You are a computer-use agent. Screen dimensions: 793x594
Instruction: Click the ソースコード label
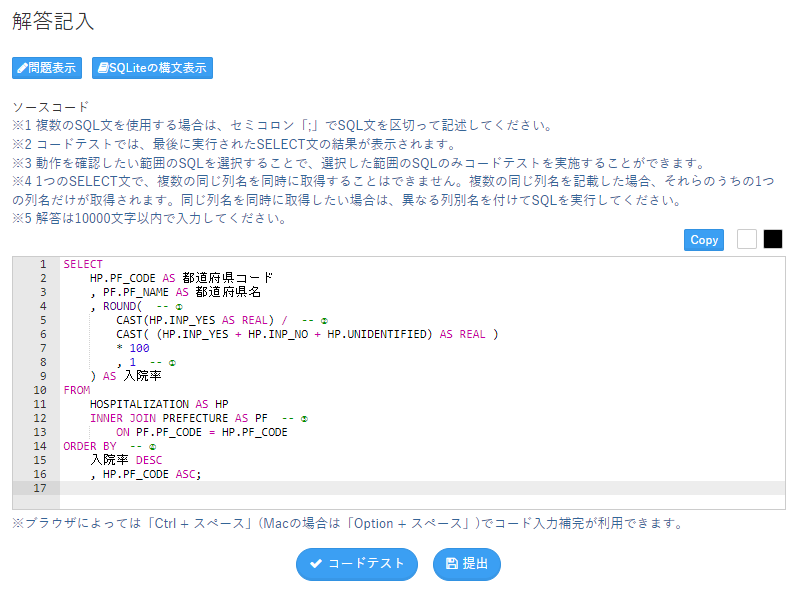tap(51, 107)
